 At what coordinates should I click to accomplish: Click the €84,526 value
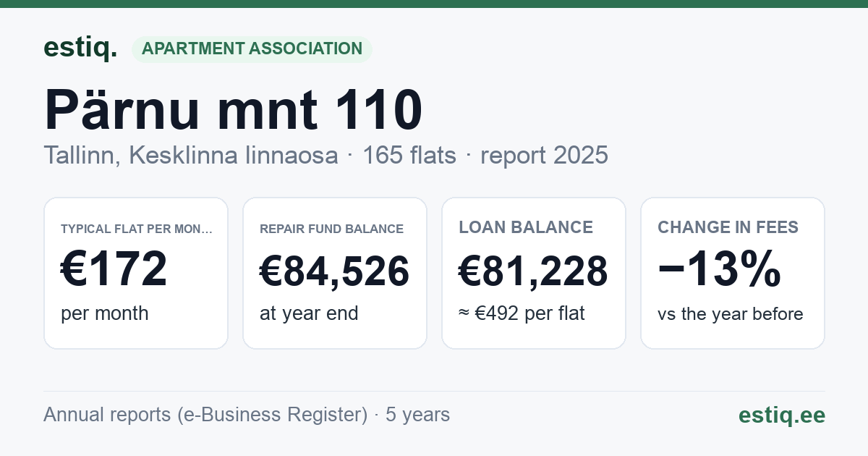[x=334, y=272]
